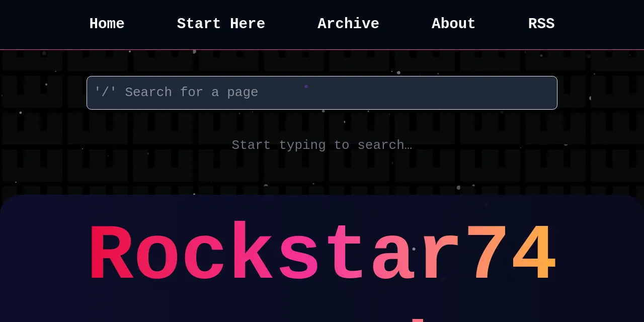Select the word Start in Start Here
Viewport: 644px width, 322px height.
(199, 24)
